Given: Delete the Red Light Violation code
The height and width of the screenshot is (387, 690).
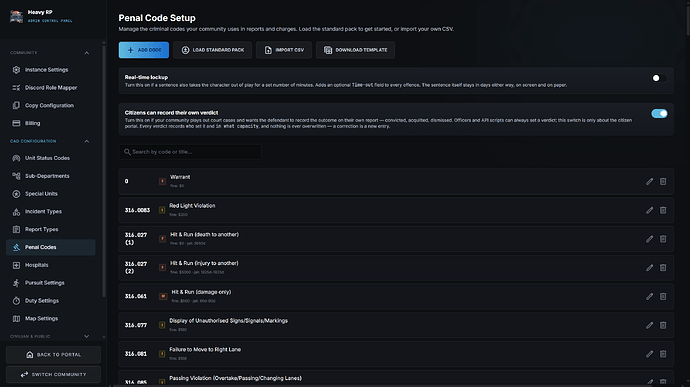Looking at the screenshot, I should point(663,210).
